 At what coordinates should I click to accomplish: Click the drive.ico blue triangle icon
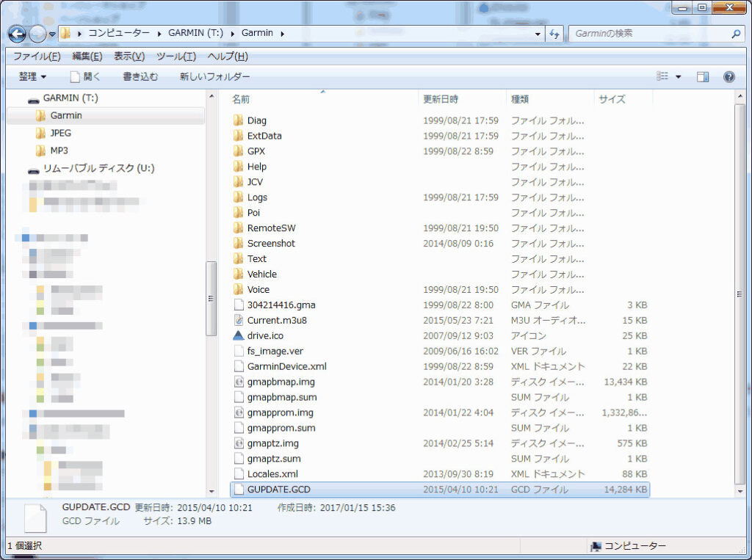[x=239, y=335]
